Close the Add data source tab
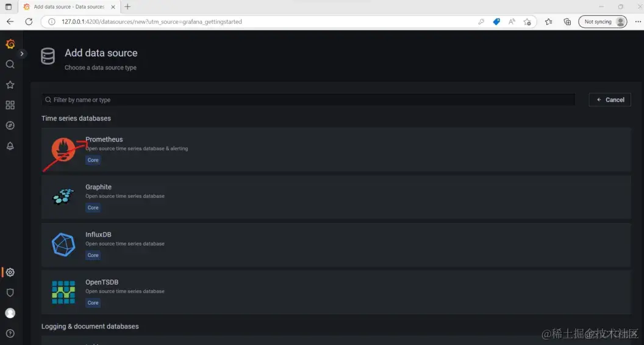This screenshot has width=644, height=345. click(113, 7)
